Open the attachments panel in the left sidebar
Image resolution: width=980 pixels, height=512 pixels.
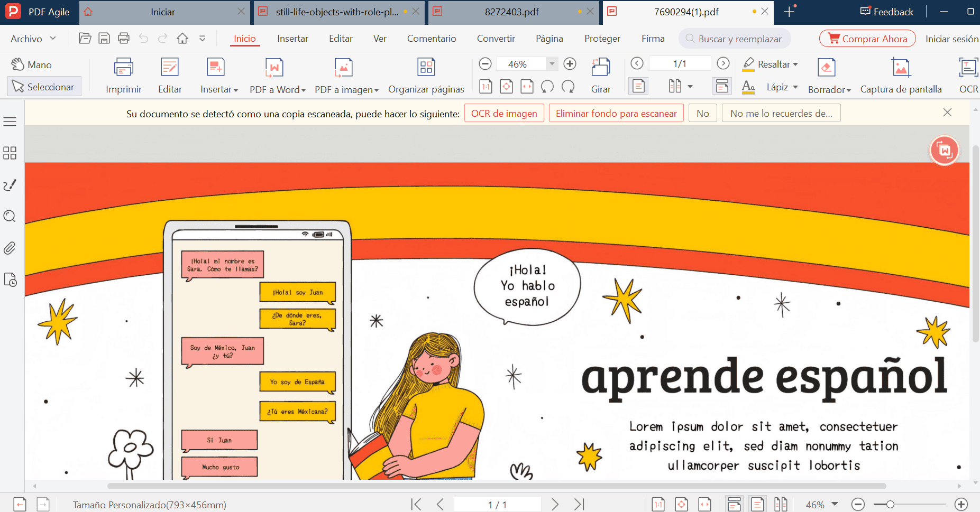10,248
